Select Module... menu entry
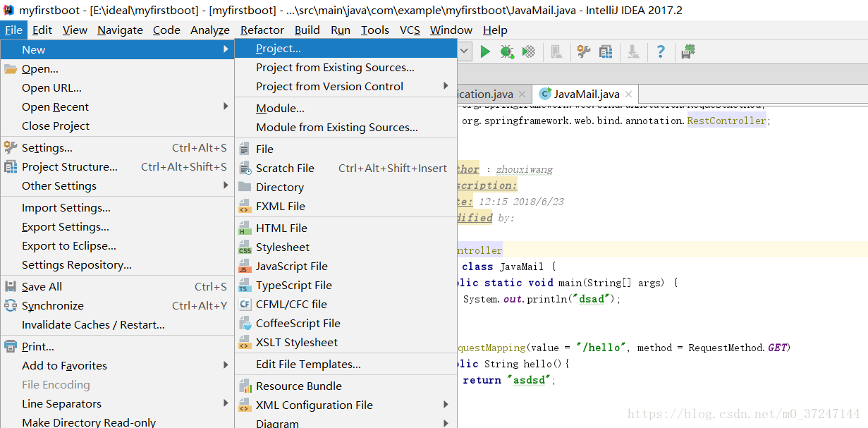Viewport: 868px width, 428px height. tap(346, 109)
